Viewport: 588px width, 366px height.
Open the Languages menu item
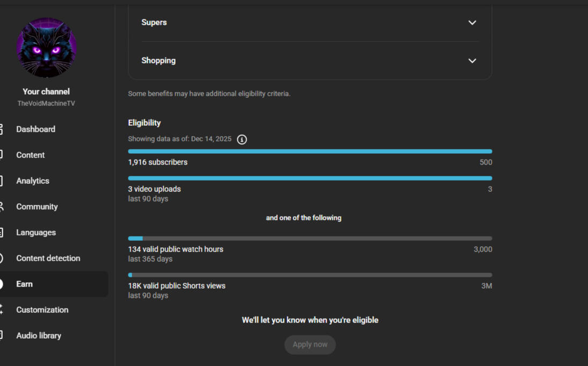coord(36,233)
